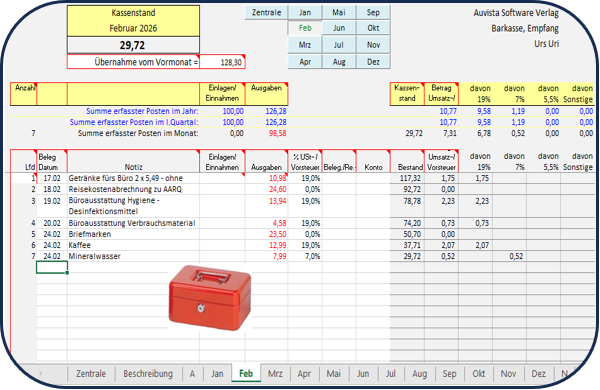Select the 7,0% tax rate cell
This screenshot has width=600, height=390.
305,256
